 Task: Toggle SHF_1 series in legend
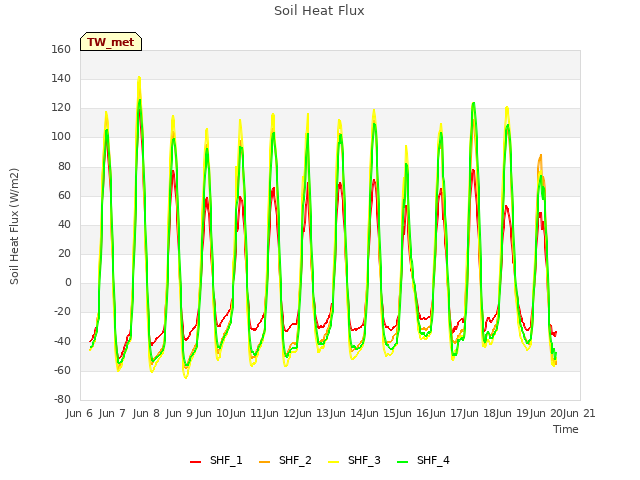tap(216, 460)
